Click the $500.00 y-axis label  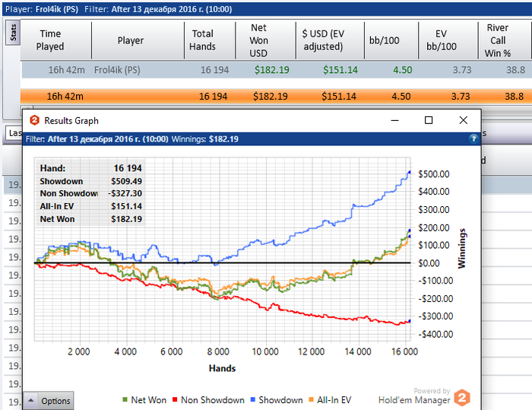pos(434,174)
